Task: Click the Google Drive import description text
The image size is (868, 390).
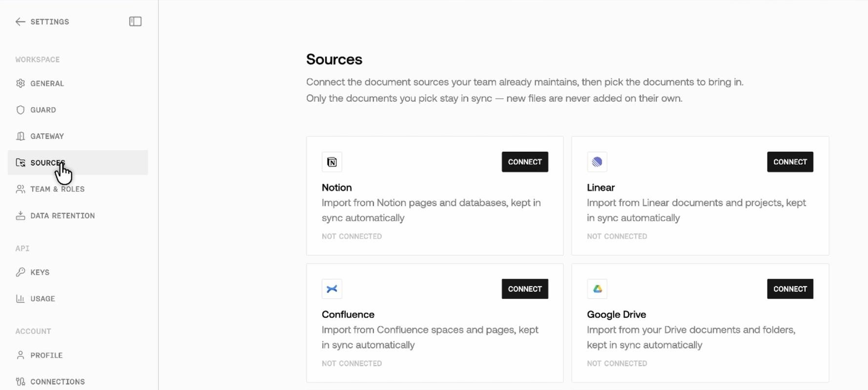Action: [691, 337]
